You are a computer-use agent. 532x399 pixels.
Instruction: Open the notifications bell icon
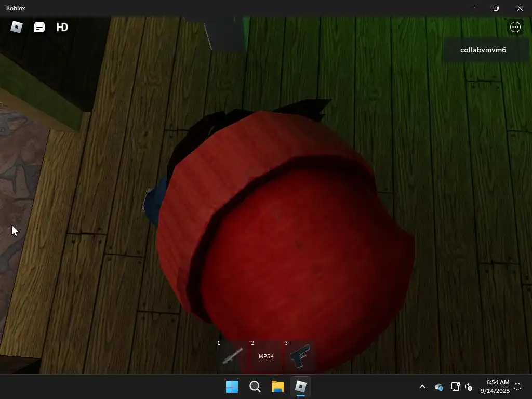coord(518,387)
